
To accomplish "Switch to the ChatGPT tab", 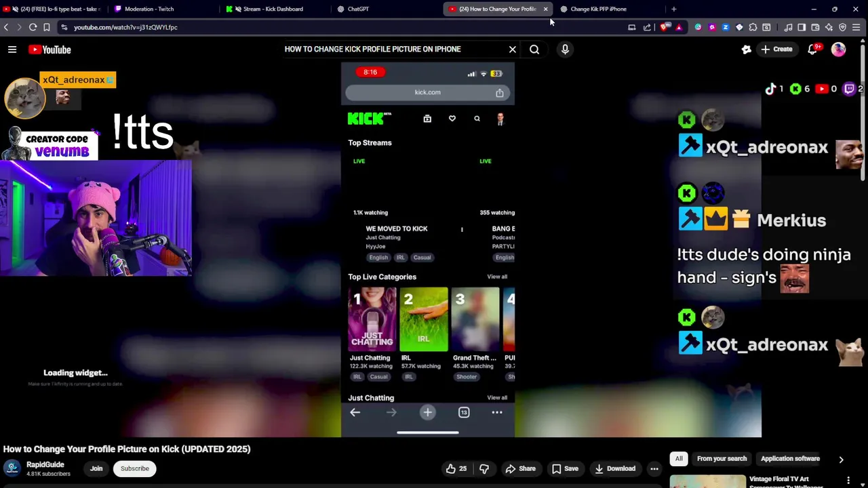I will (x=387, y=9).
